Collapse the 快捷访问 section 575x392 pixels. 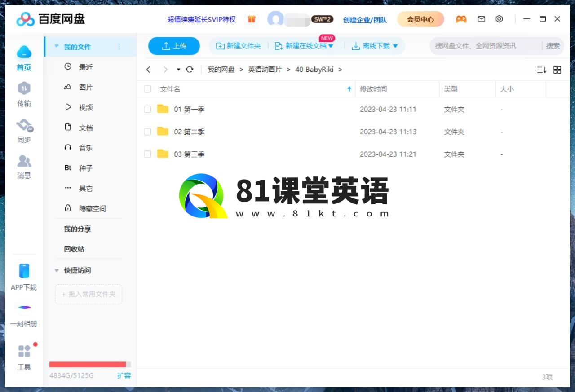click(x=57, y=270)
